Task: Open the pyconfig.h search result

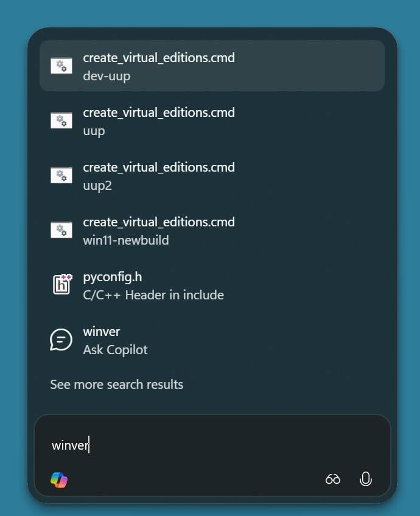Action: (x=113, y=277)
